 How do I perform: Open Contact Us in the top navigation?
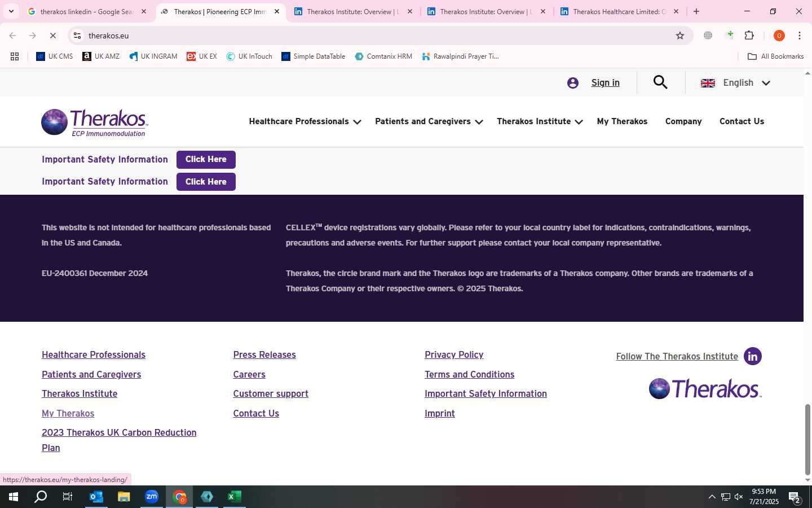click(742, 121)
